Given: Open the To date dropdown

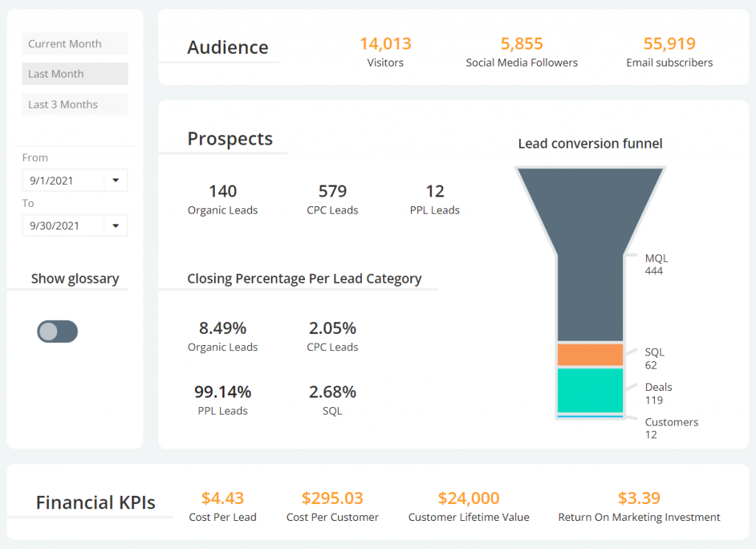Looking at the screenshot, I should point(117,225).
